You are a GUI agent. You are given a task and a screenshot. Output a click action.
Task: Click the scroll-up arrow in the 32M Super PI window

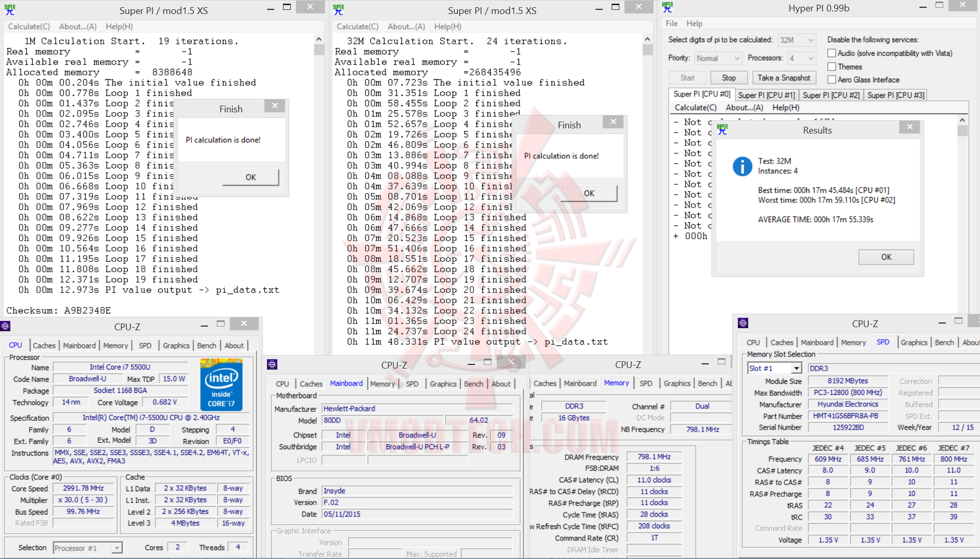click(x=647, y=39)
